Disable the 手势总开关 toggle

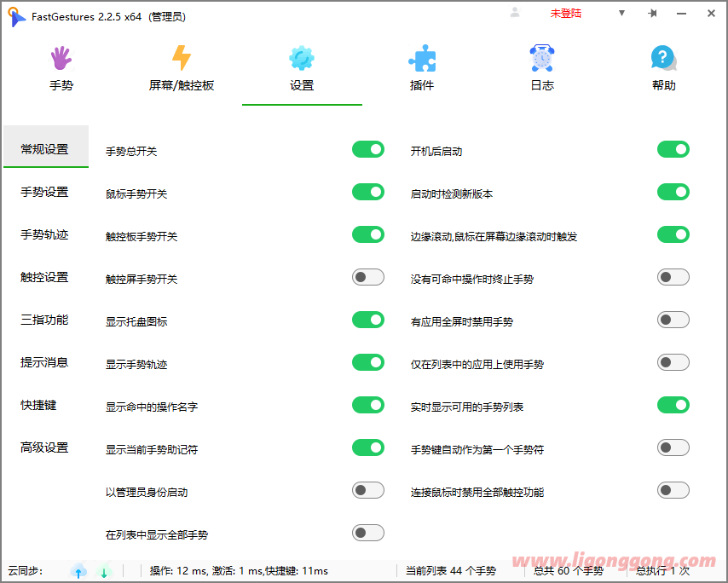pyautogui.click(x=368, y=150)
